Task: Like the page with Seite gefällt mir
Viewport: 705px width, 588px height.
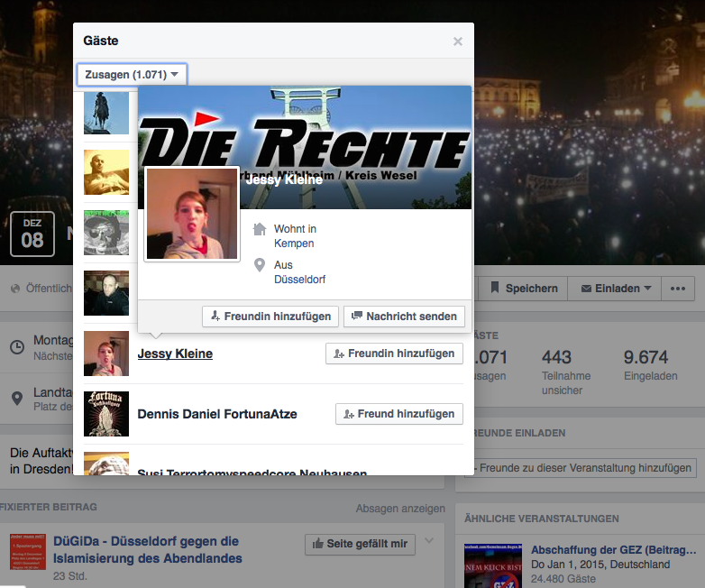Action: [360, 544]
